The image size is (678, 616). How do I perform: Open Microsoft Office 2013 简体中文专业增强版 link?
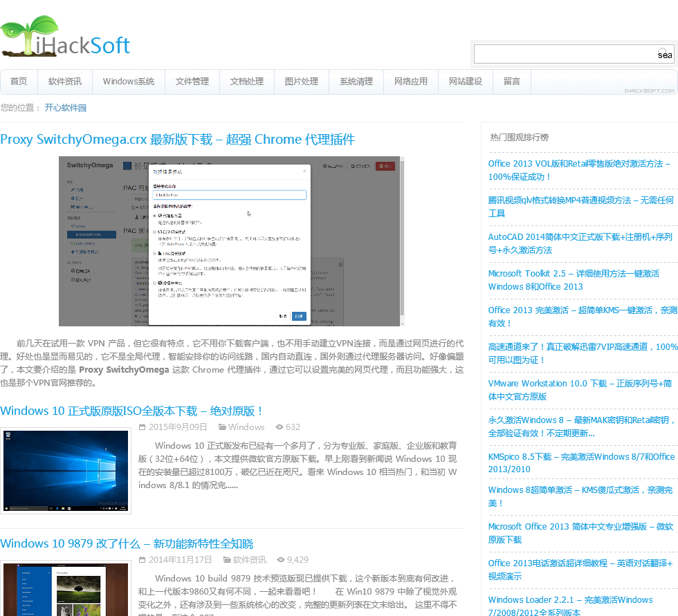click(x=580, y=533)
